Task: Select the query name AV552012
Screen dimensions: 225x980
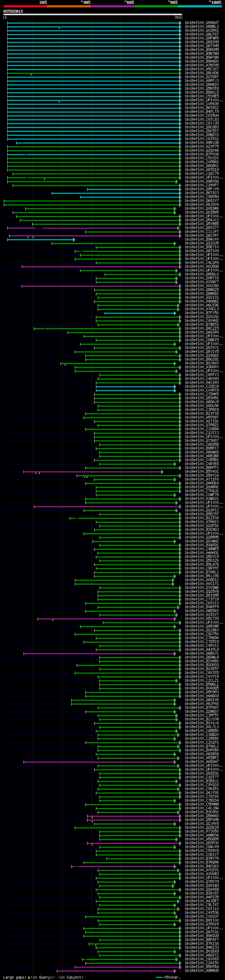Action: pos(13,11)
